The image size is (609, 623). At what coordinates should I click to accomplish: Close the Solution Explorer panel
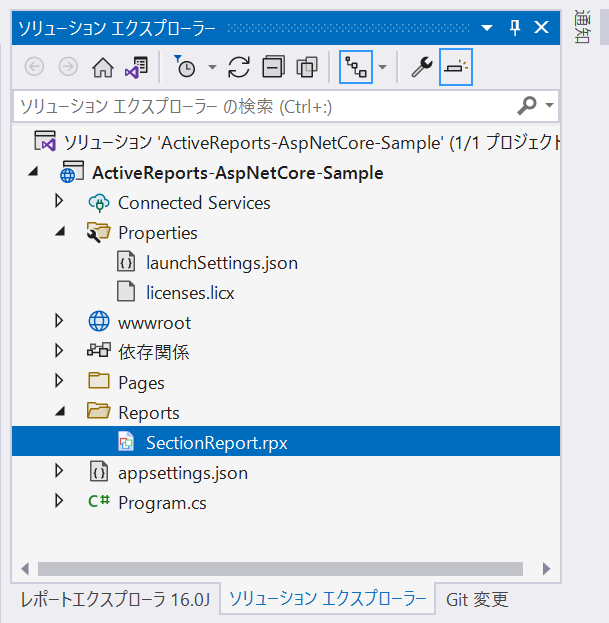coord(541,27)
